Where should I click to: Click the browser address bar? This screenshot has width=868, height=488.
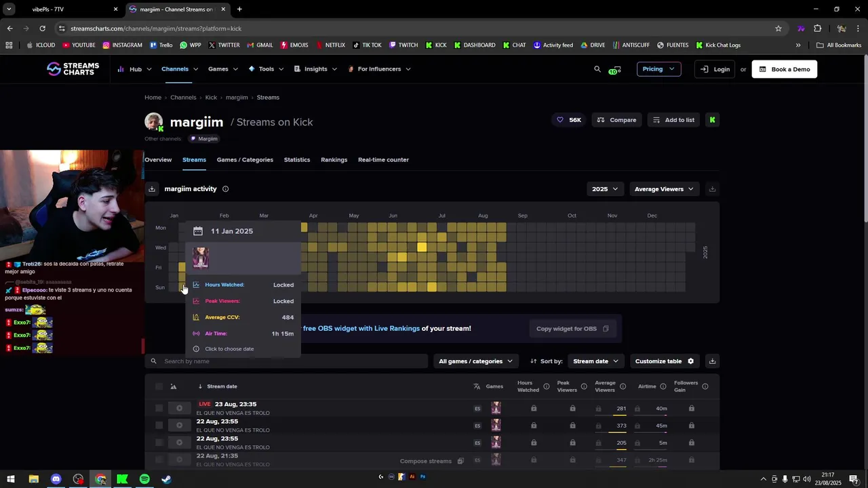click(x=414, y=28)
